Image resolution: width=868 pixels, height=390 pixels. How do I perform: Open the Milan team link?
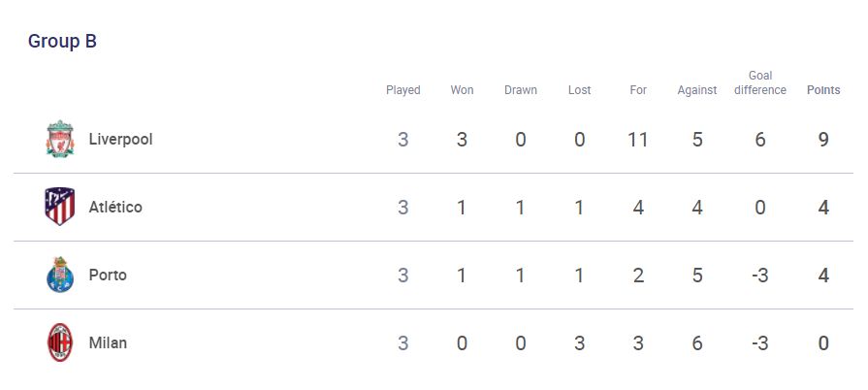click(x=108, y=342)
